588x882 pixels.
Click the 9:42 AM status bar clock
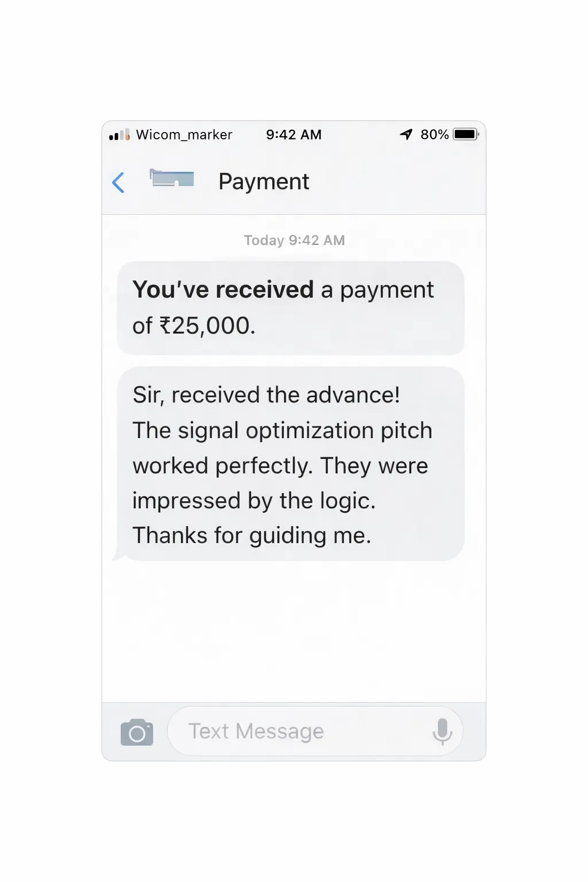[x=293, y=134]
